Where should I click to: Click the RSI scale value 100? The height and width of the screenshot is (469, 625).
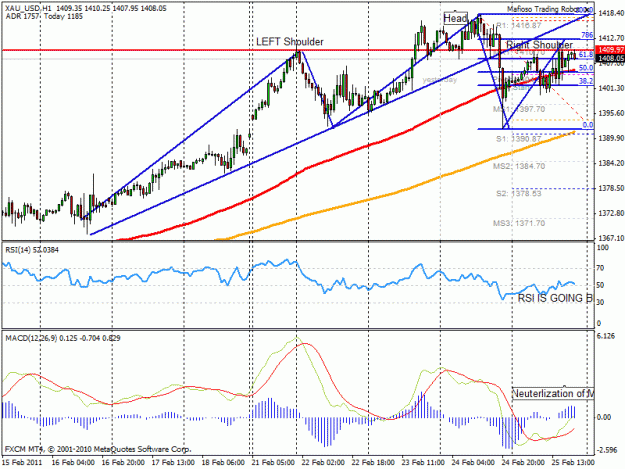[x=603, y=248]
